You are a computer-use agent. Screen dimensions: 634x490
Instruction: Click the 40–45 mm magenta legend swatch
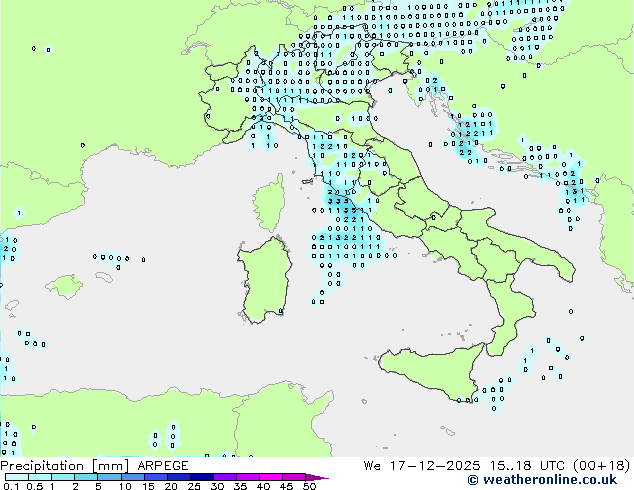271,477
